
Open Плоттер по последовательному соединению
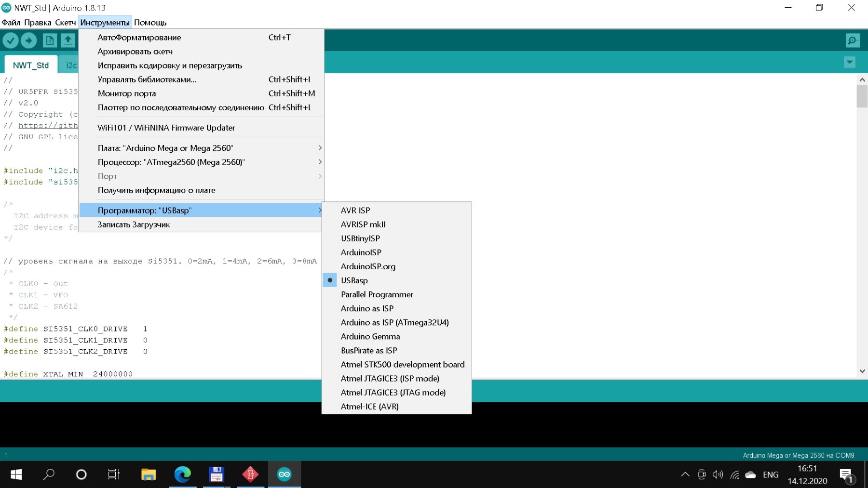click(x=201, y=107)
